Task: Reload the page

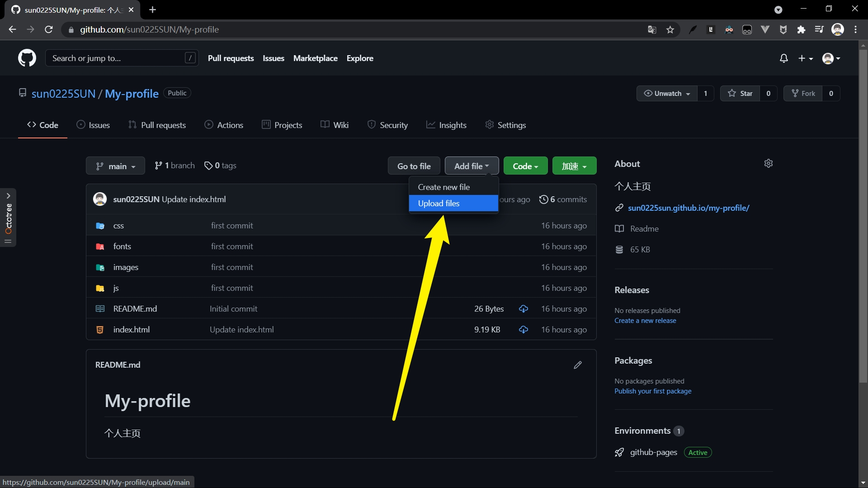Action: pyautogui.click(x=49, y=29)
